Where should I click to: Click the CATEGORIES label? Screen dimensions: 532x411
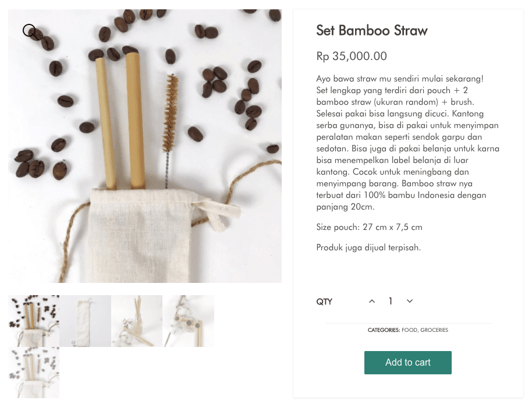pos(384,330)
